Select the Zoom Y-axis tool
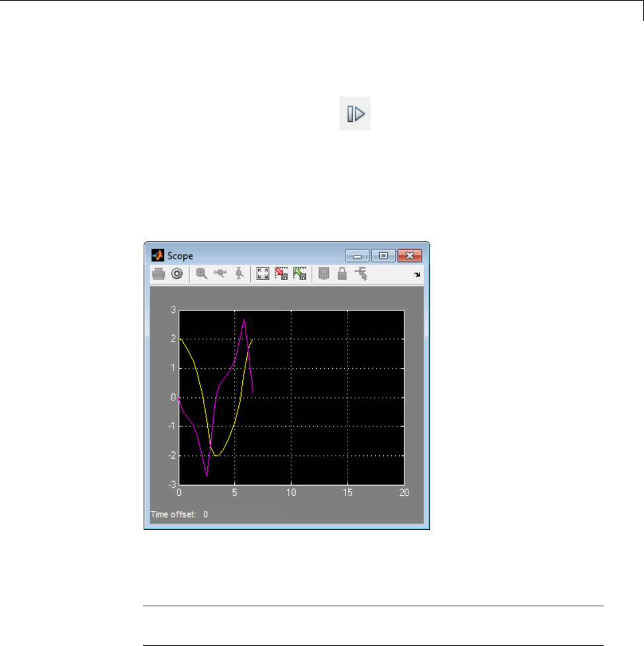Image resolution: width=644 pixels, height=646 pixels. [x=240, y=273]
